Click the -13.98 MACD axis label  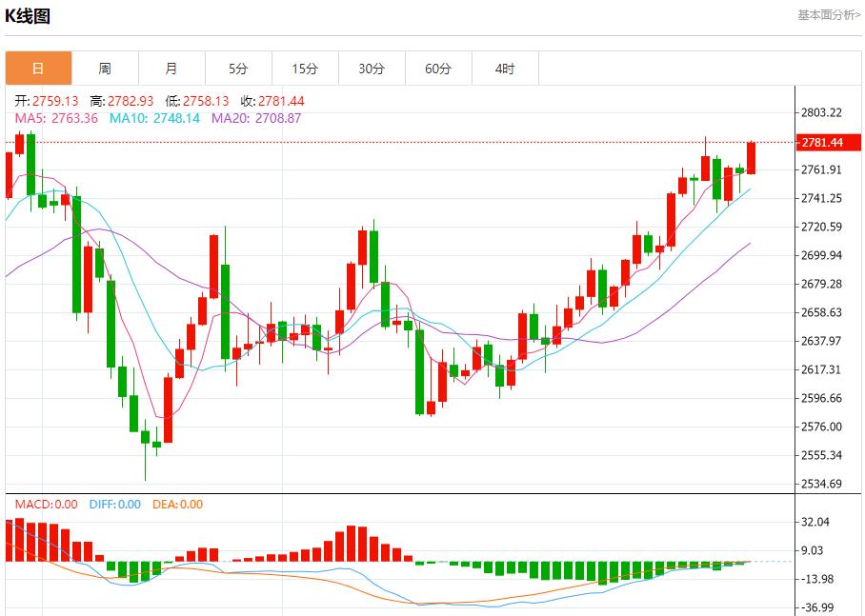pos(817,579)
